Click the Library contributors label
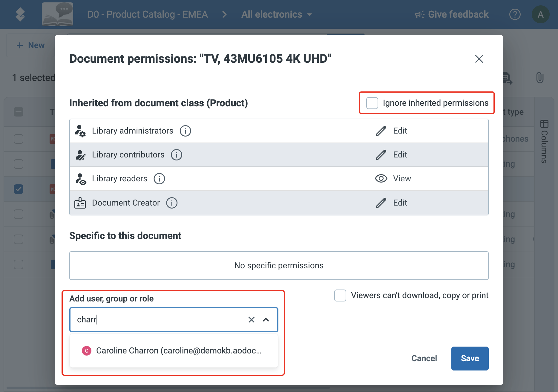This screenshot has height=392, width=558. 128,155
